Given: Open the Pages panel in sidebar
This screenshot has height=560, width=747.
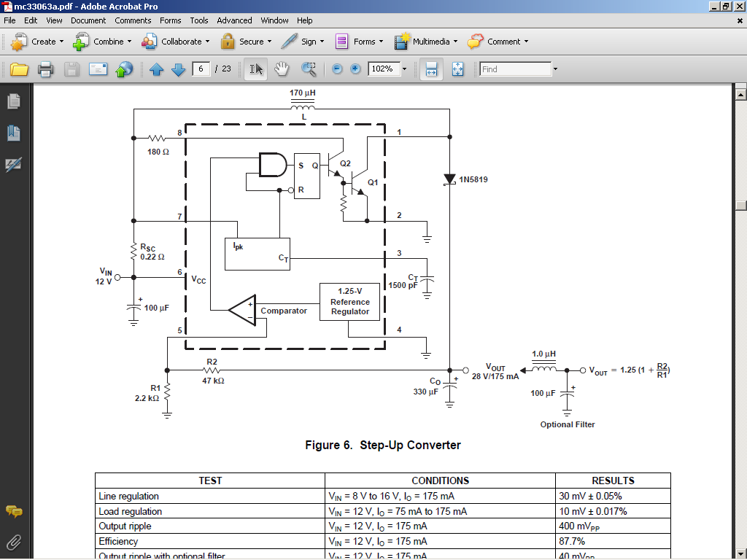Looking at the screenshot, I should [14, 101].
